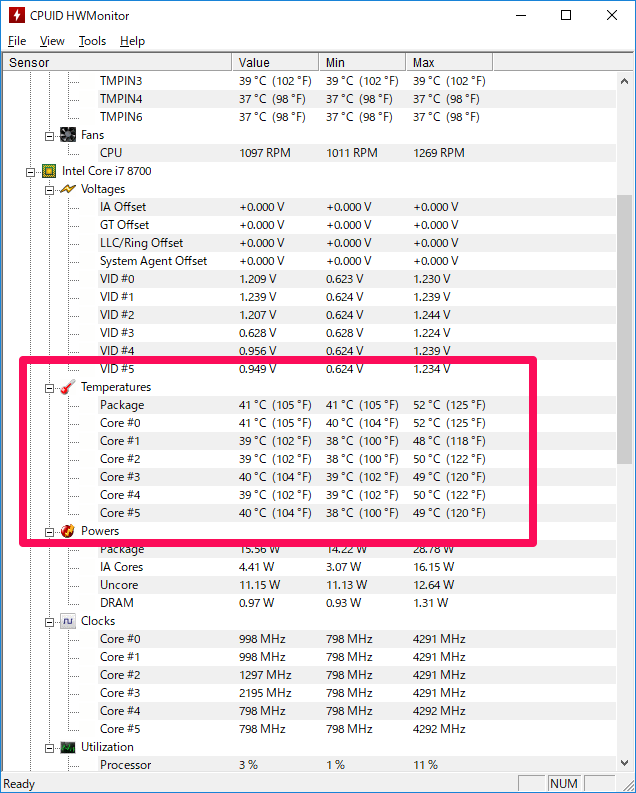
Task: Maximize the HWMonitor window
Action: [566, 15]
